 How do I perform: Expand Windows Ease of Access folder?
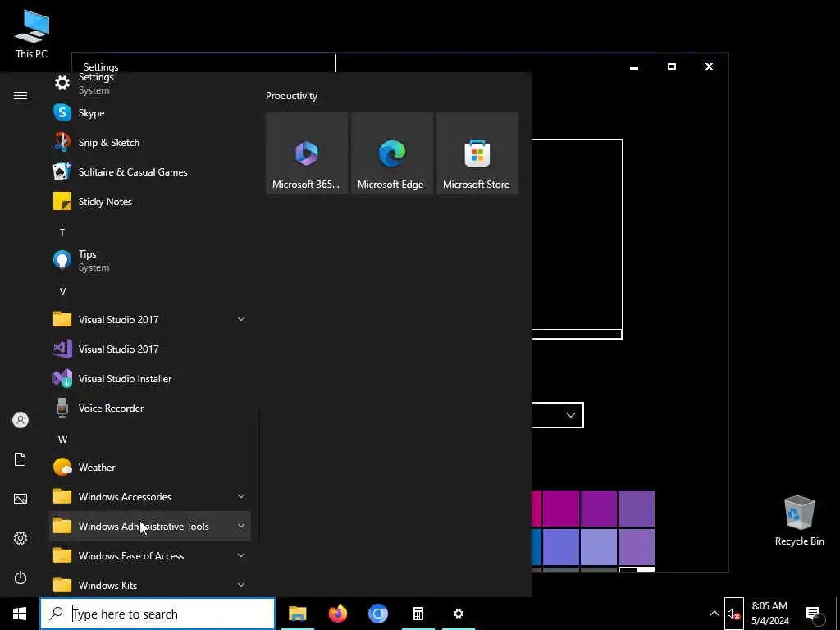(150, 556)
